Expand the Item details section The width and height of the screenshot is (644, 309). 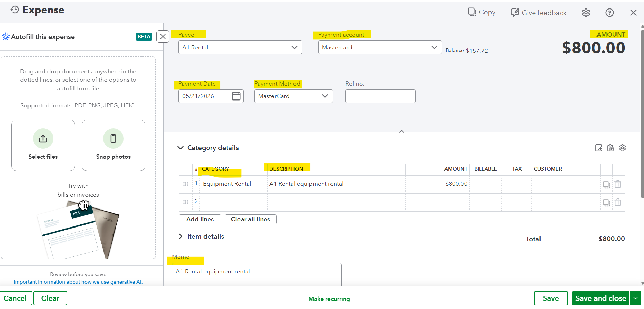[x=181, y=236]
